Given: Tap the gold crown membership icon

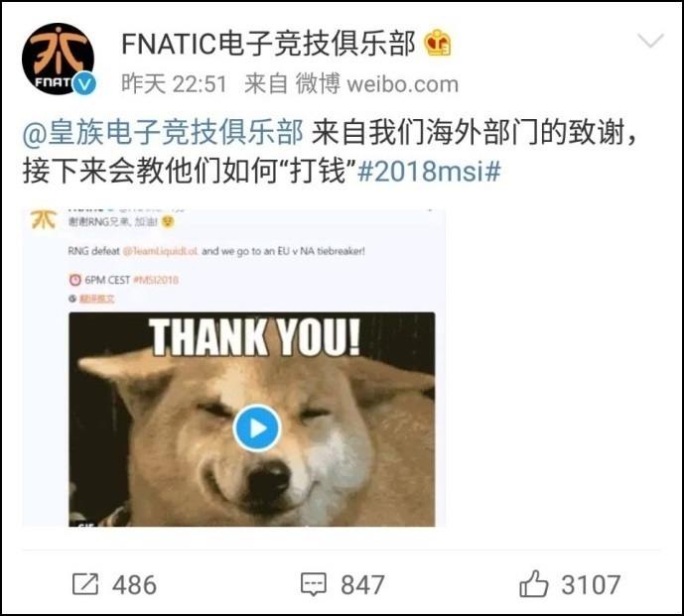Looking at the screenshot, I should click(x=438, y=43).
